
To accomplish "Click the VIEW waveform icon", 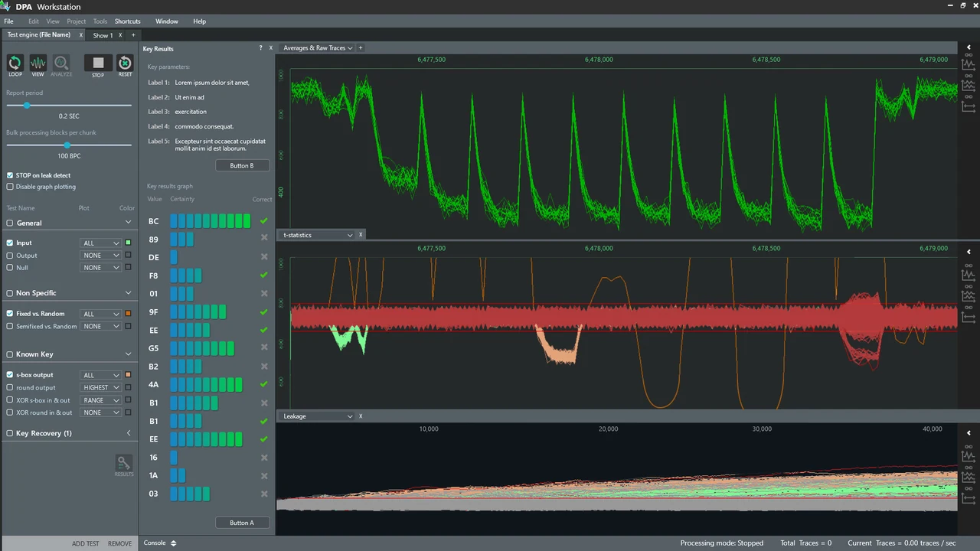I will (38, 64).
